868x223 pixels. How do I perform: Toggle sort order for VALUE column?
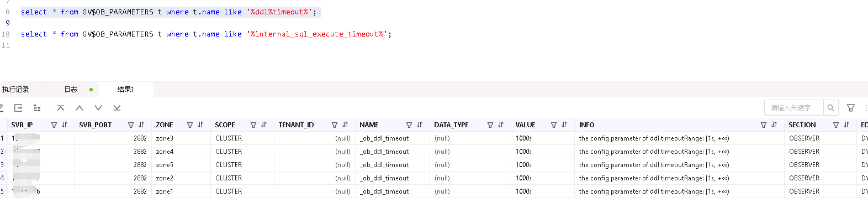pos(564,125)
